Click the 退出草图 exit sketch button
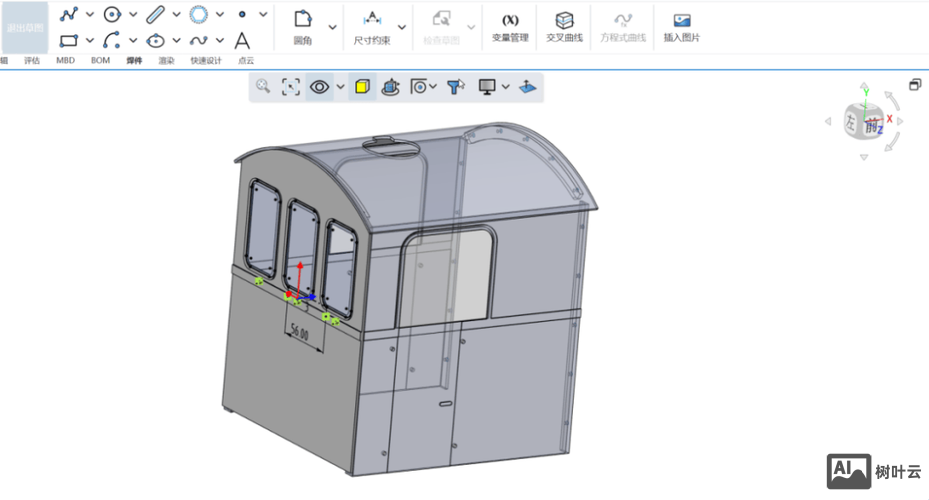The image size is (929, 500). point(23,27)
